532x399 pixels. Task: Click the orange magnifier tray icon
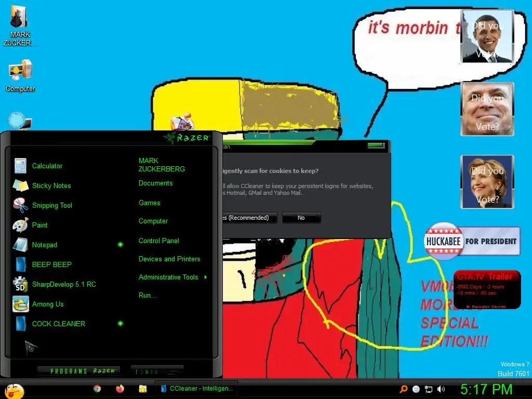pyautogui.click(x=403, y=389)
